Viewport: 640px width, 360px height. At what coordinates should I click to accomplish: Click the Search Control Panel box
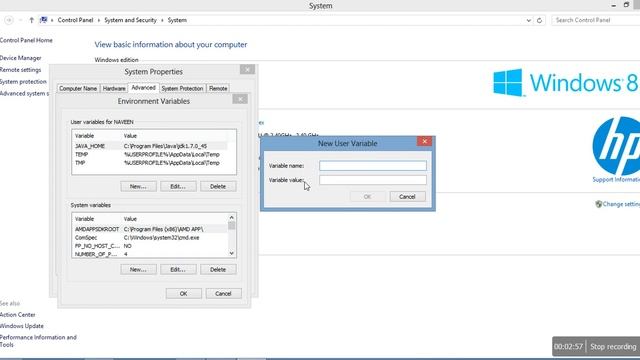pos(596,20)
